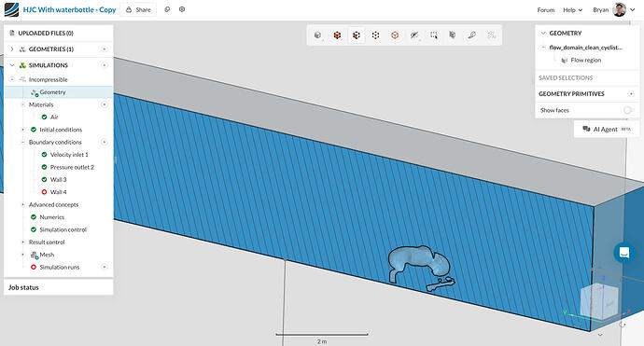Select Wall 3 boundary condition
The height and width of the screenshot is (346, 644).
(58, 180)
